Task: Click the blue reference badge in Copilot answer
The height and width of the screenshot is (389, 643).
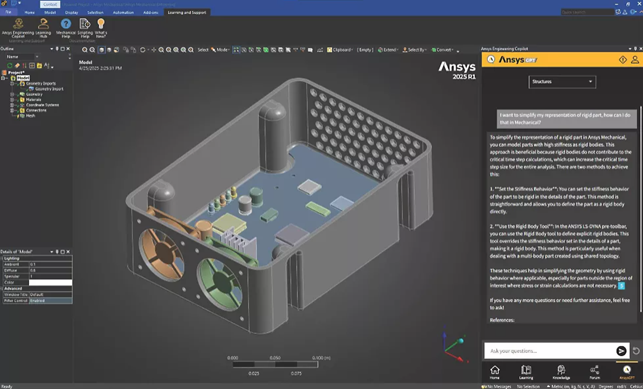Action: coord(621,286)
